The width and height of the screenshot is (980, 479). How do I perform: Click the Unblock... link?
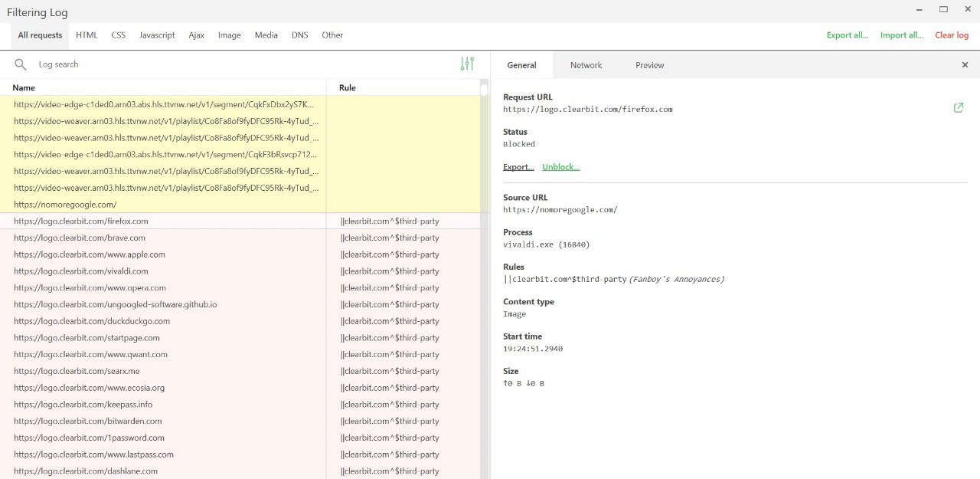click(x=561, y=167)
